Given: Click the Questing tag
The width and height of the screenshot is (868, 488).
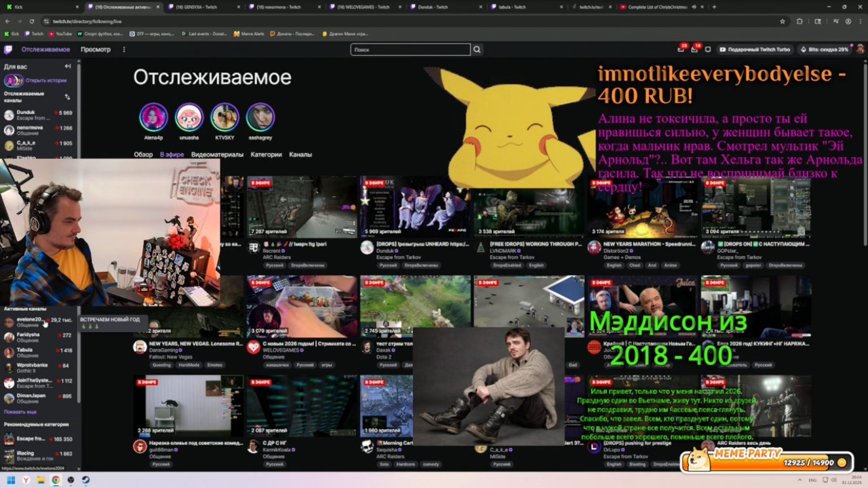Looking at the screenshot, I should [161, 365].
